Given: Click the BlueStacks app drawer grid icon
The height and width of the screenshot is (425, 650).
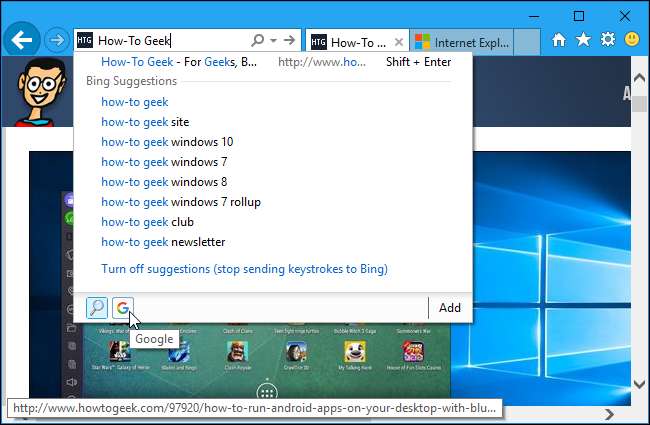Looking at the screenshot, I should [267, 391].
